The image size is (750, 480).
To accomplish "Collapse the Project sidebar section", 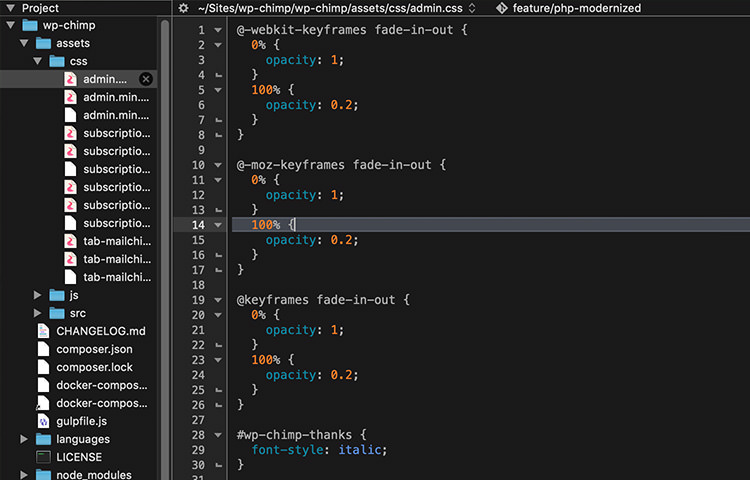I will (10, 8).
